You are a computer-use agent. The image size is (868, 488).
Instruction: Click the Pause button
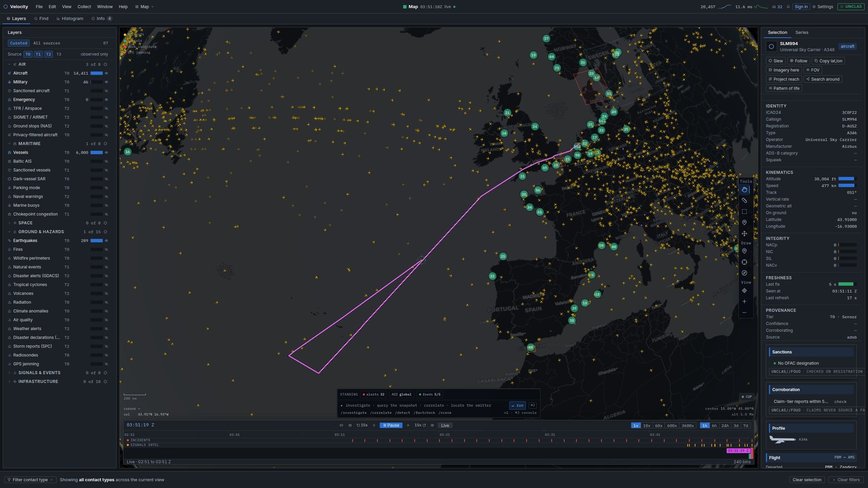[391, 425]
